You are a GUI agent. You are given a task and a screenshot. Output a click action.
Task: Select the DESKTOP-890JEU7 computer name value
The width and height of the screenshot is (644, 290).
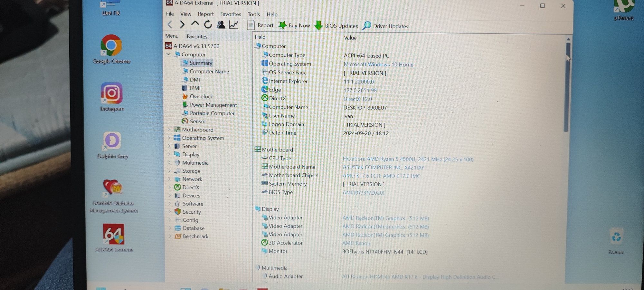click(365, 108)
